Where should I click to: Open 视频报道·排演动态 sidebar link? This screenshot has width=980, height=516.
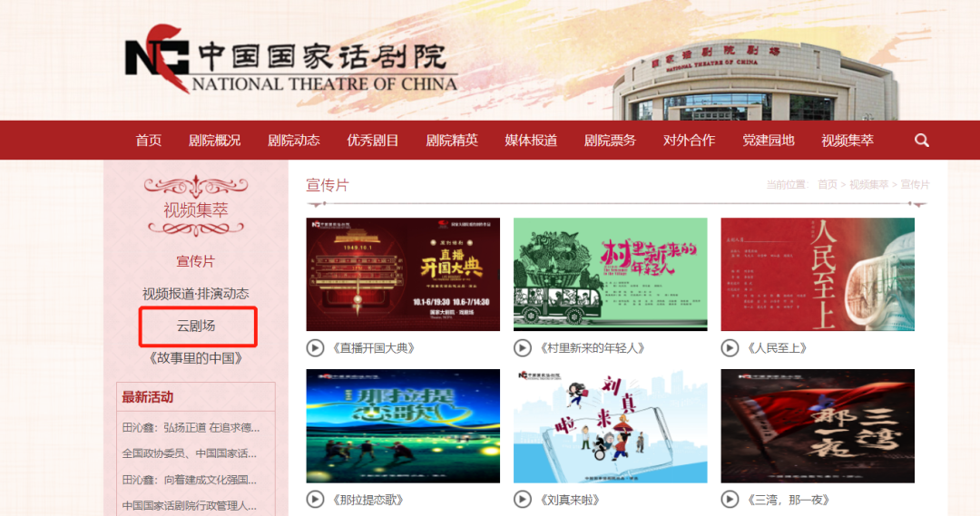point(196,294)
